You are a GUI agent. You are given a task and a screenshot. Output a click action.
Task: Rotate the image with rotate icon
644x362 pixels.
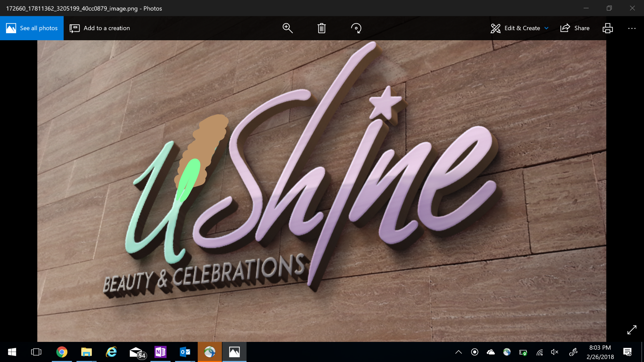[x=356, y=28]
